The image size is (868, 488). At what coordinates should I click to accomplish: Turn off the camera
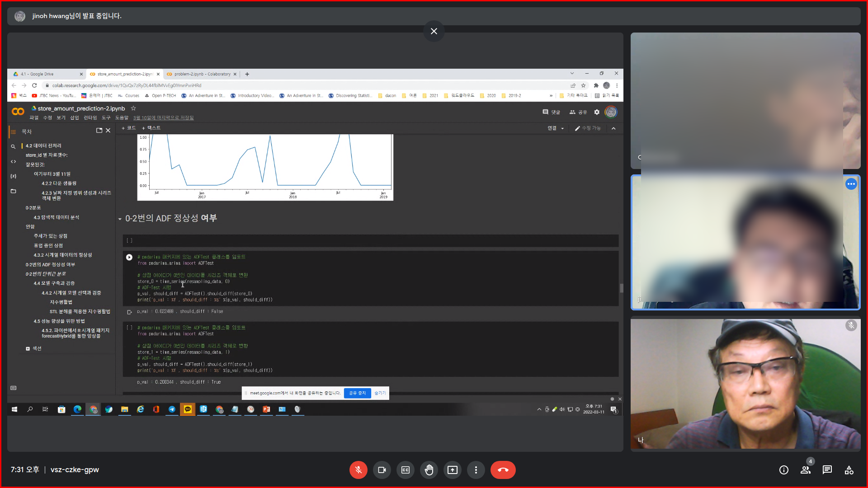382,470
